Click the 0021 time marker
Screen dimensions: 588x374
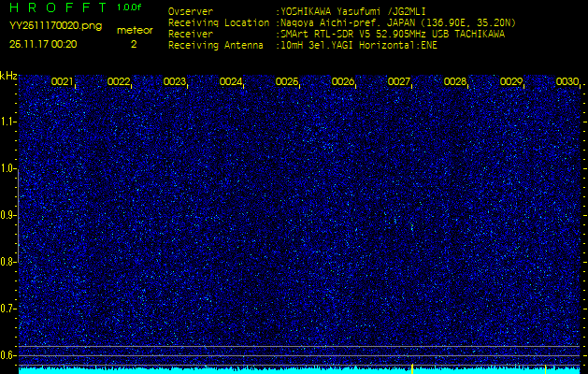63,82
